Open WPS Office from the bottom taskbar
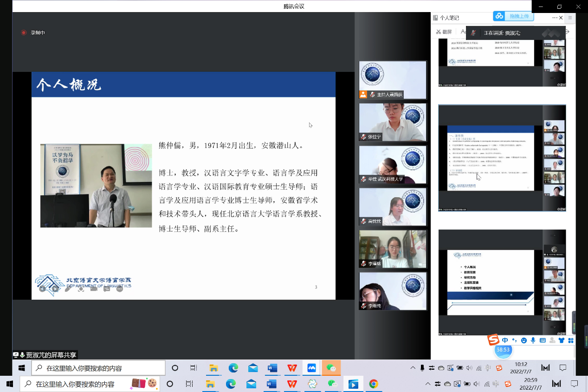Viewport: 588px width, 392px height. (292, 384)
